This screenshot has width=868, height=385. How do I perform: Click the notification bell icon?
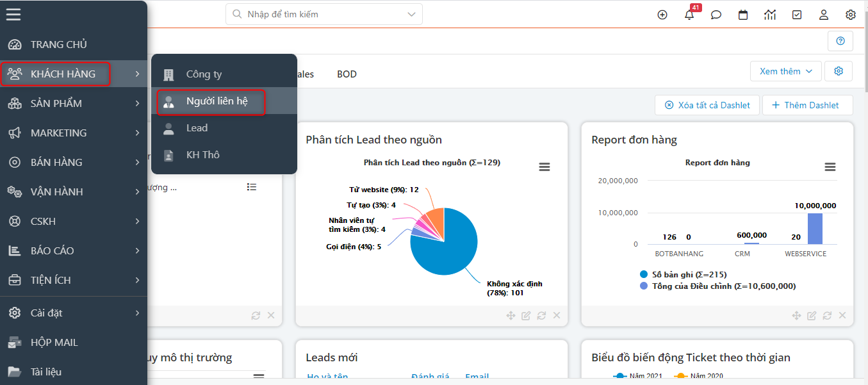689,15
